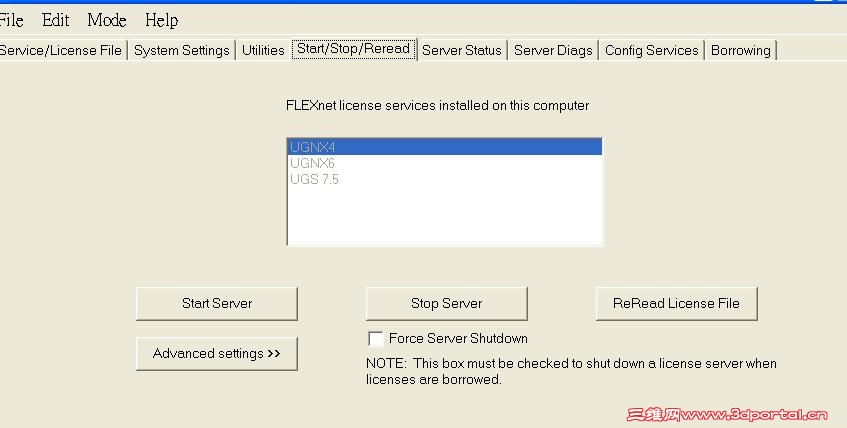Screen dimensions: 847x428
Task: Open the Utilities tab
Action: pos(263,50)
